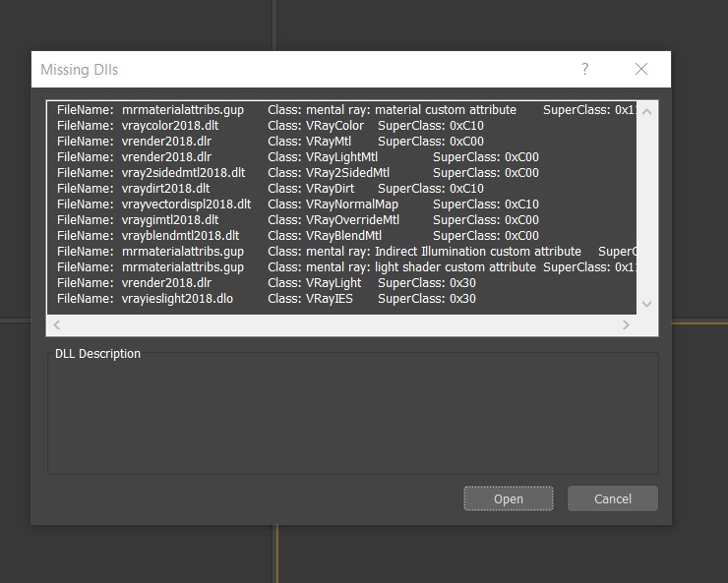Close the Missing Dlls dialog
728x583 pixels.
pos(641,69)
